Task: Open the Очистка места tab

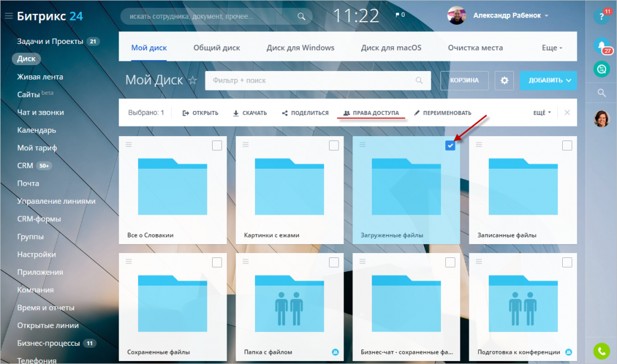Action: pos(475,48)
